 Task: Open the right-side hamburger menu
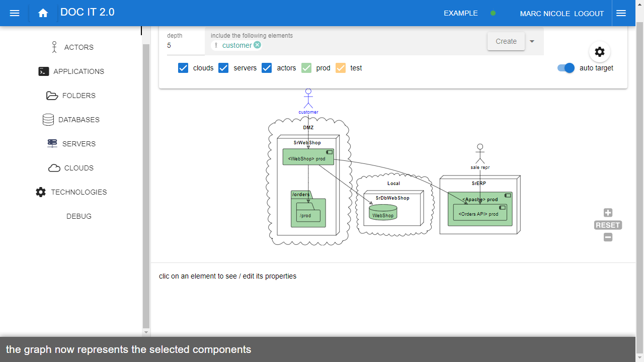(621, 13)
